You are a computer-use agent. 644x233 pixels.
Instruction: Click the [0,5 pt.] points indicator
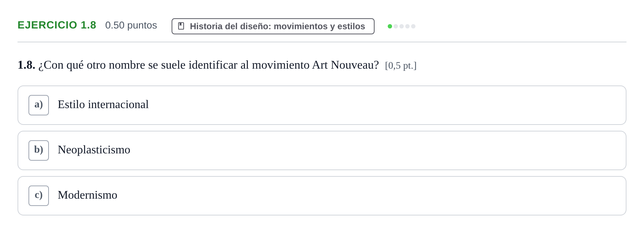click(x=400, y=66)
